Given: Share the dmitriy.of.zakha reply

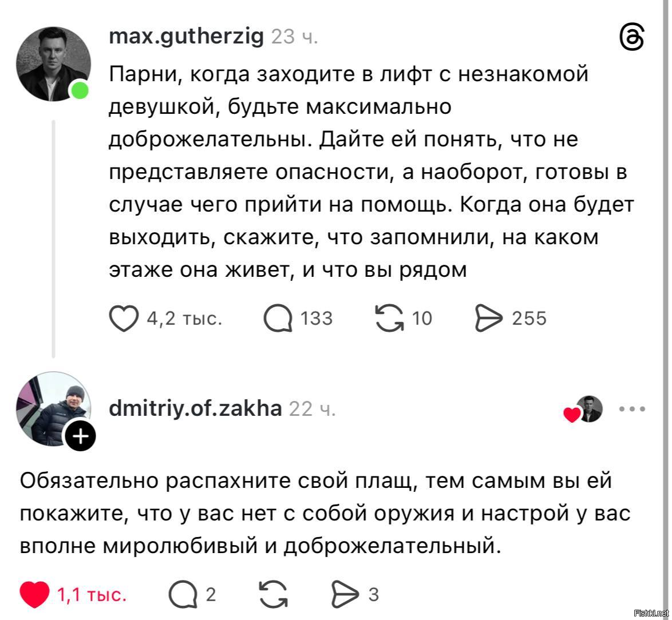Looking at the screenshot, I should click(344, 595).
